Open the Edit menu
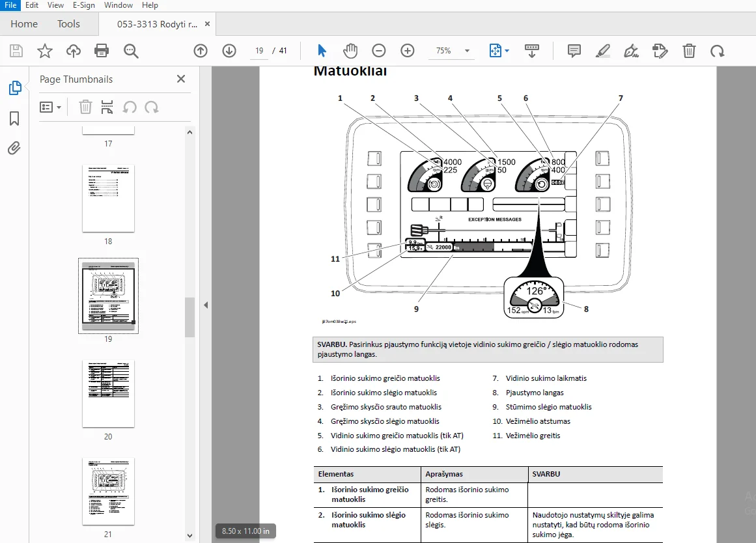Viewport: 756px width, 543px height. tap(32, 5)
